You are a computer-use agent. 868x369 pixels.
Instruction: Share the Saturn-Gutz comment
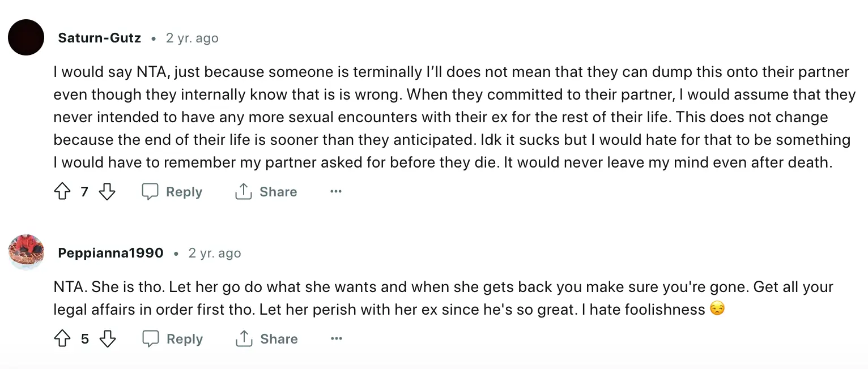(x=266, y=192)
